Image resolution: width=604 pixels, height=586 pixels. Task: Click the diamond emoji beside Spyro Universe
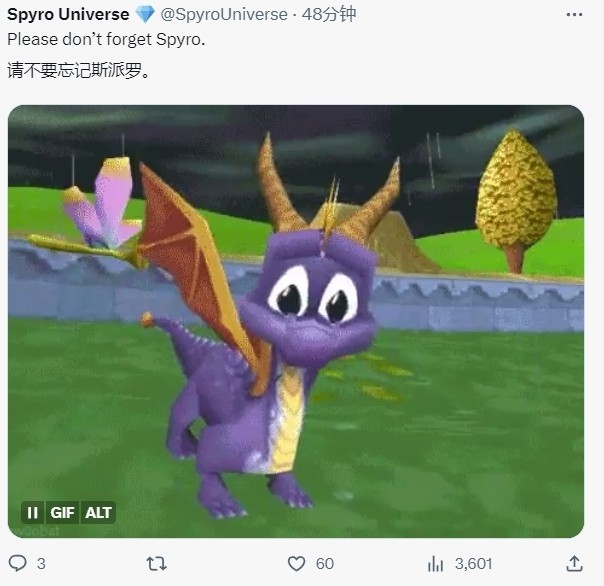[145, 15]
